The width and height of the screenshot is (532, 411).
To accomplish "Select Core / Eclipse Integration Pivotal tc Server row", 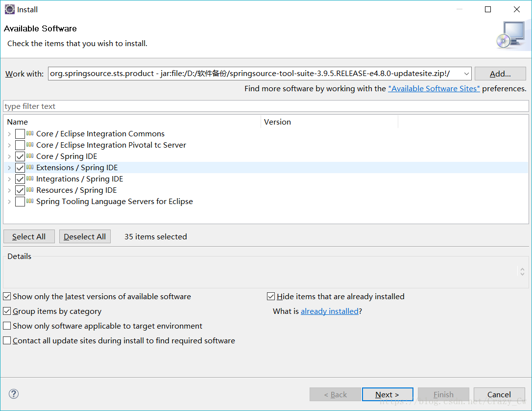I will (111, 145).
